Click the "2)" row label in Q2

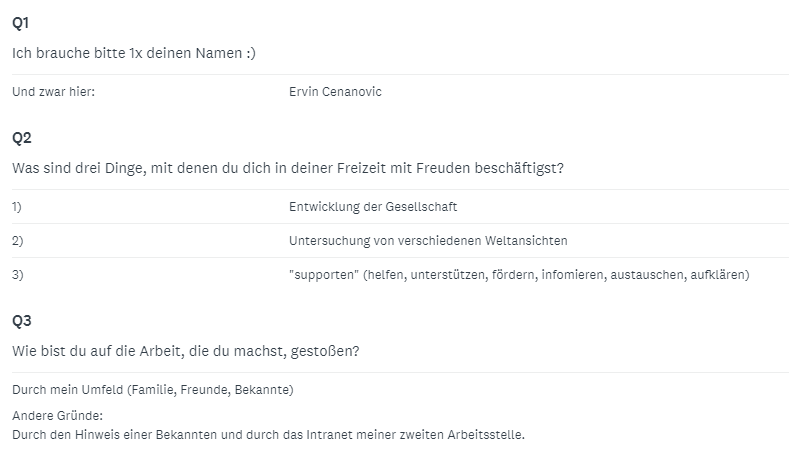click(x=17, y=241)
